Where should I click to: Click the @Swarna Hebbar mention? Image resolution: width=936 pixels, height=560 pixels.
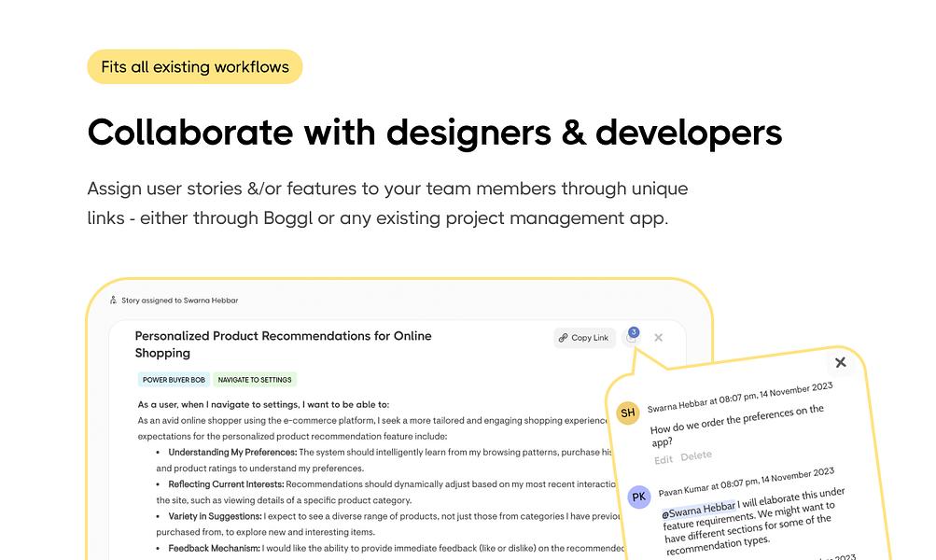[698, 510]
